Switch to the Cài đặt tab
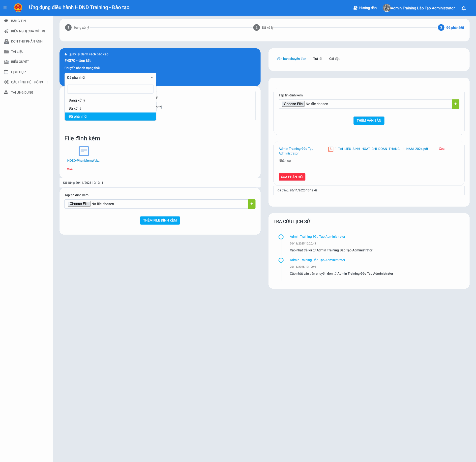Screen dimensions: 476x462 (x=334, y=59)
